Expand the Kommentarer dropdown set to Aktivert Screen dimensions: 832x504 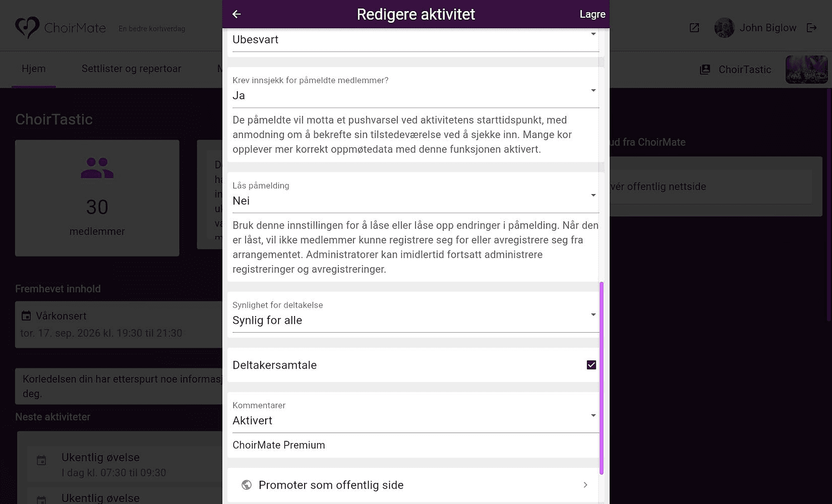[x=415, y=415]
